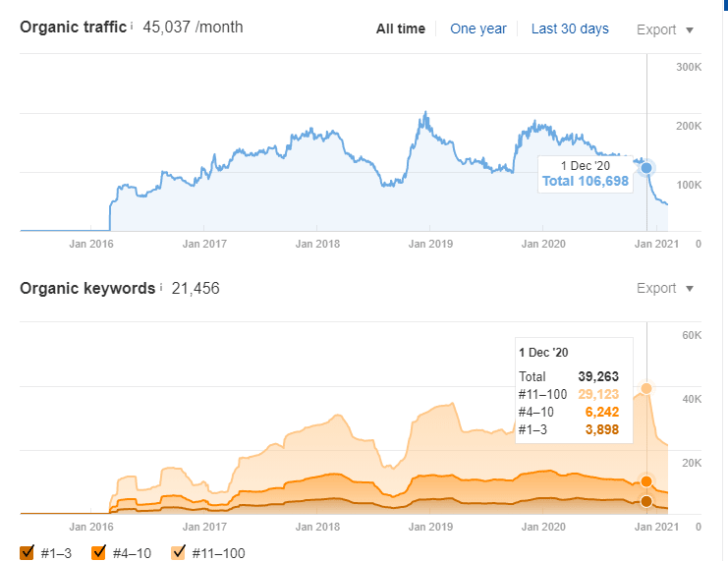Click the 1 Dec '20 traffic tooltip
Screen dimensions: 728x561
(x=586, y=174)
